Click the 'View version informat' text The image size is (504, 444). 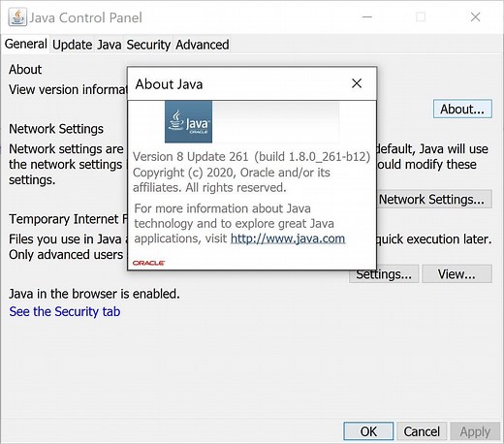pyautogui.click(x=68, y=89)
